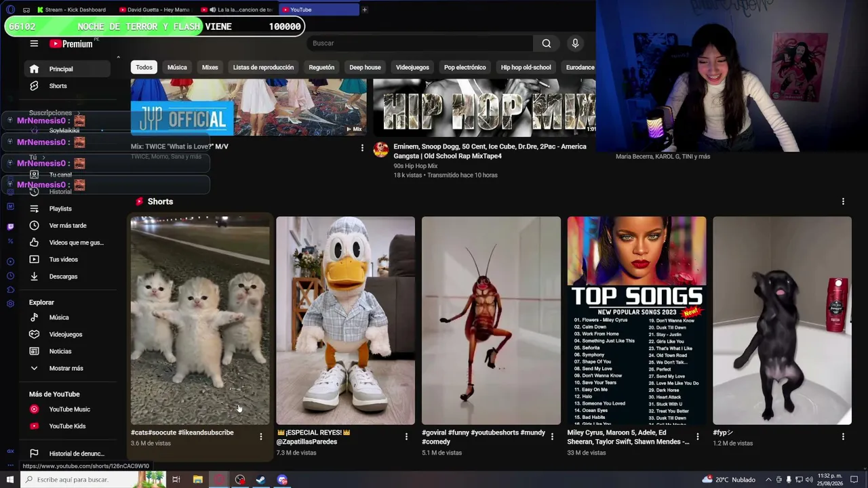Open options for ¡ESPECIAL REYES! short
This screenshot has width=868, height=488.
point(406,436)
